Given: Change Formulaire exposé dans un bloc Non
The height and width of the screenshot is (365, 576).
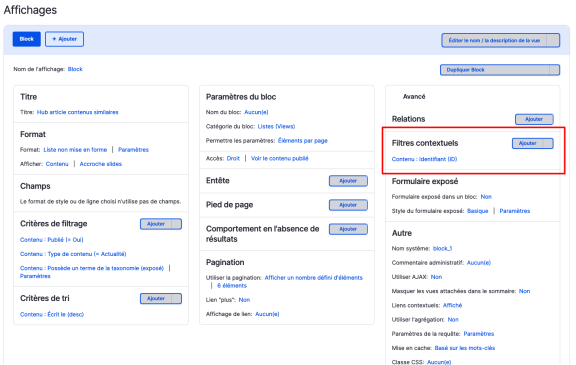Looking at the screenshot, I should pyautogui.click(x=486, y=196).
